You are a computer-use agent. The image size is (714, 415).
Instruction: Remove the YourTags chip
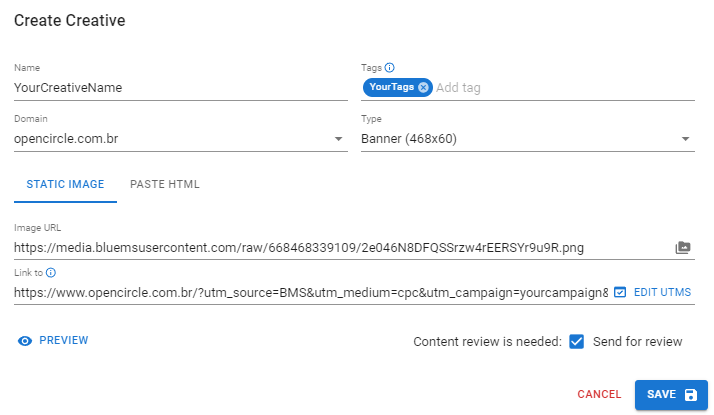point(423,88)
